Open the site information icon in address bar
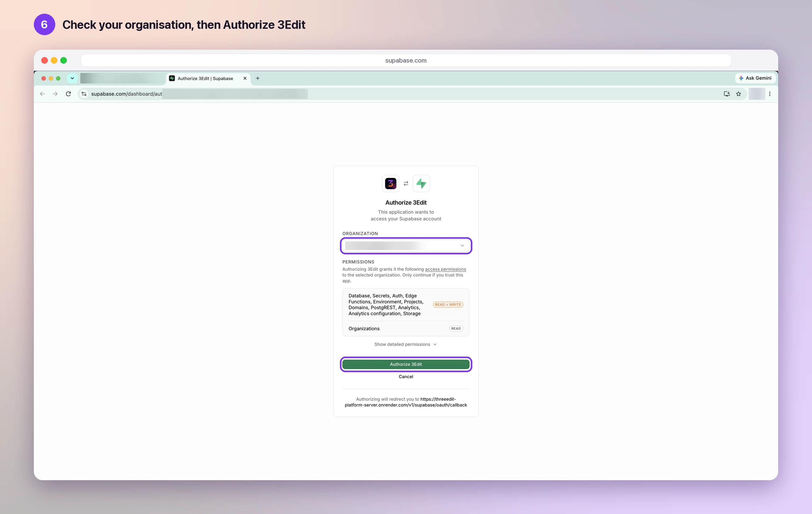 point(84,94)
